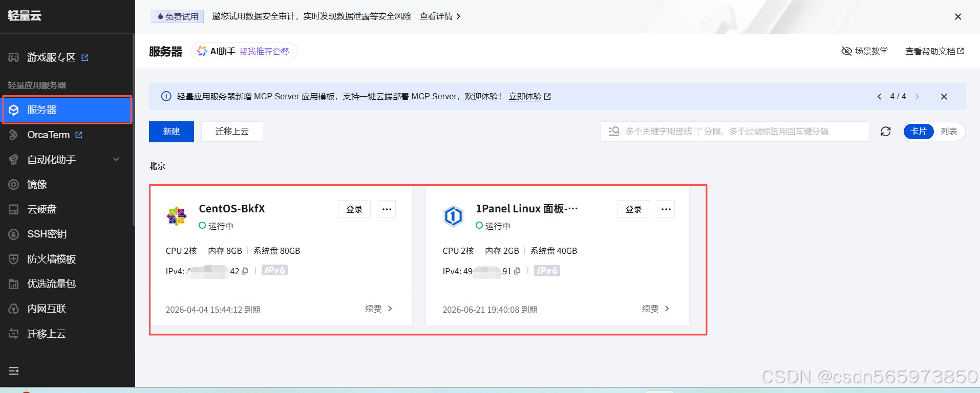980x393 pixels.
Task: Click the 迁移上云 button next to 新建
Action: [232, 132]
